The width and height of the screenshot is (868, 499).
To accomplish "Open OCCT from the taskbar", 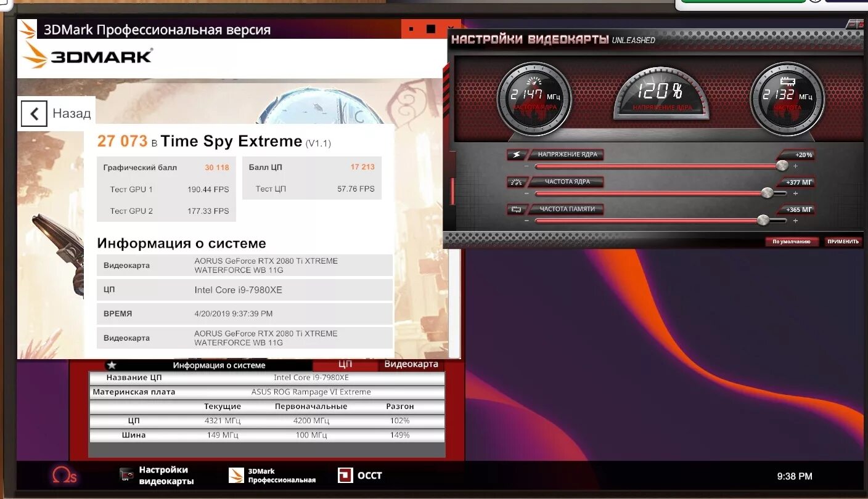I will pyautogui.click(x=360, y=476).
